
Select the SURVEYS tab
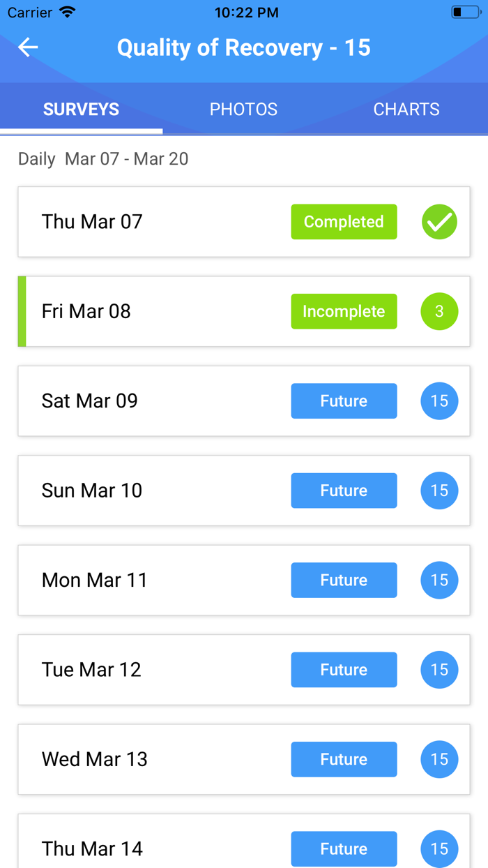(x=81, y=110)
